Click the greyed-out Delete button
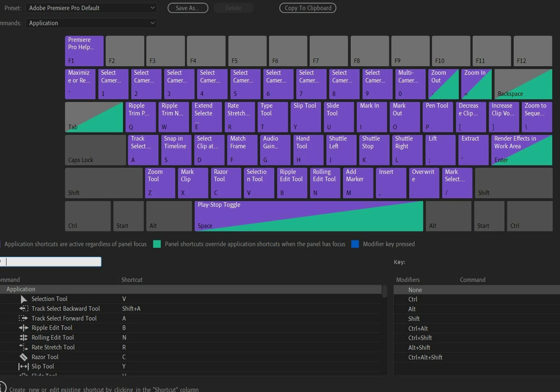This screenshot has height=392, width=560. [x=233, y=8]
